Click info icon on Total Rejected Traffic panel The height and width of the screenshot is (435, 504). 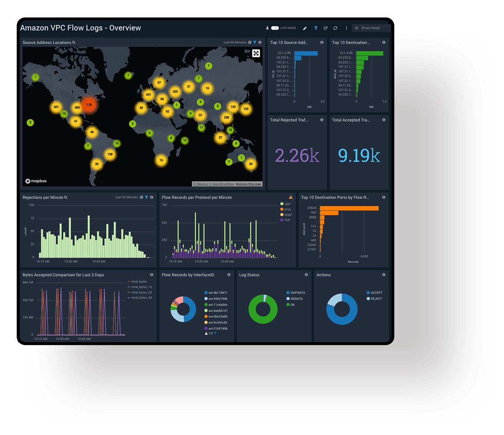tap(321, 120)
